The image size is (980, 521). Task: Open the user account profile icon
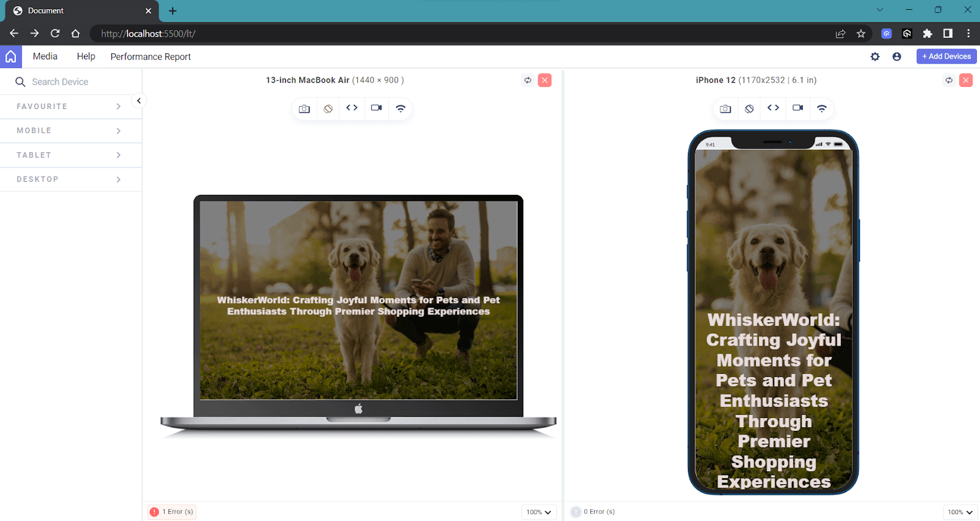click(x=897, y=56)
